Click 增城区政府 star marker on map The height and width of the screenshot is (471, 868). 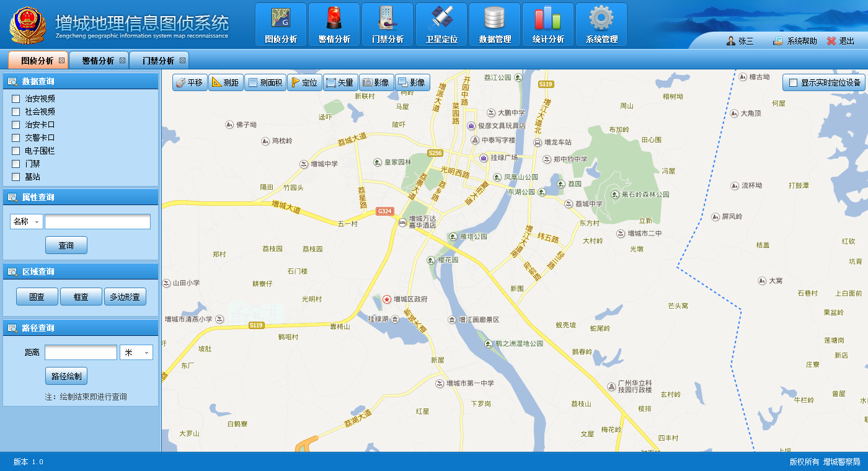pos(387,299)
